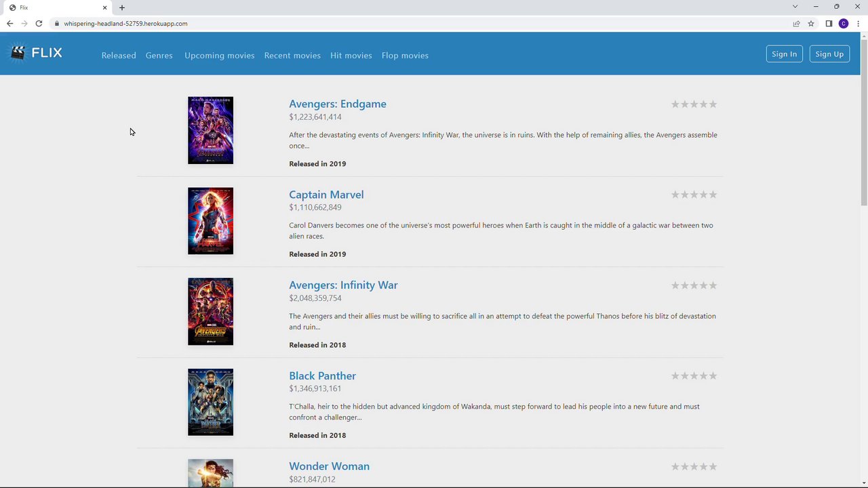868x488 pixels.
Task: Click the Black Panther description text
Action: (x=494, y=412)
